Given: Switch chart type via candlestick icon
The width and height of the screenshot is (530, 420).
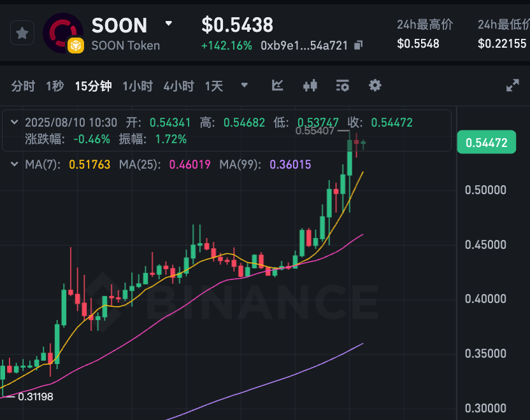Looking at the screenshot, I should [x=310, y=86].
